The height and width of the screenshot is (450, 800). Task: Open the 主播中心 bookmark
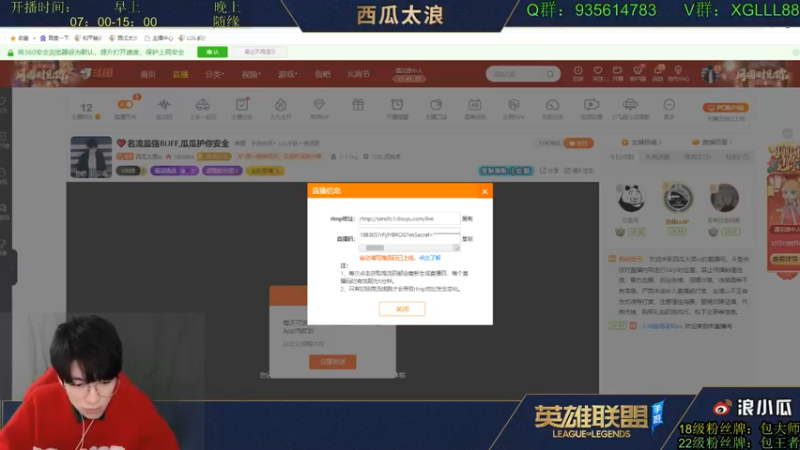159,38
